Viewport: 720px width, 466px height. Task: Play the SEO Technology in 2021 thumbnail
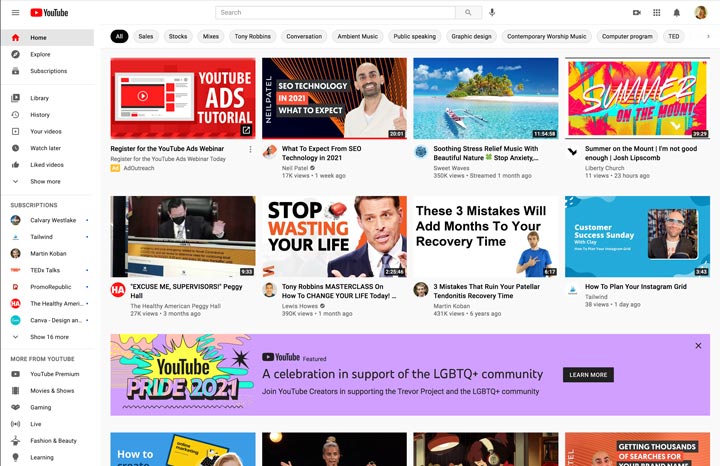[x=334, y=98]
